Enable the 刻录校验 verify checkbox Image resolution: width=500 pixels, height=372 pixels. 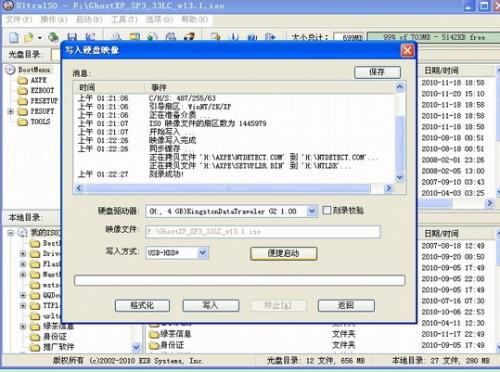tap(327, 210)
